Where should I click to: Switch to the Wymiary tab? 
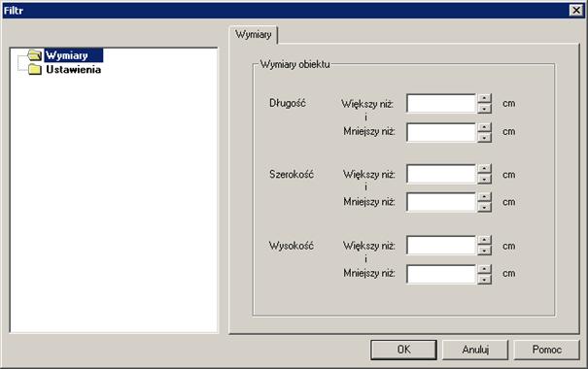coord(253,34)
